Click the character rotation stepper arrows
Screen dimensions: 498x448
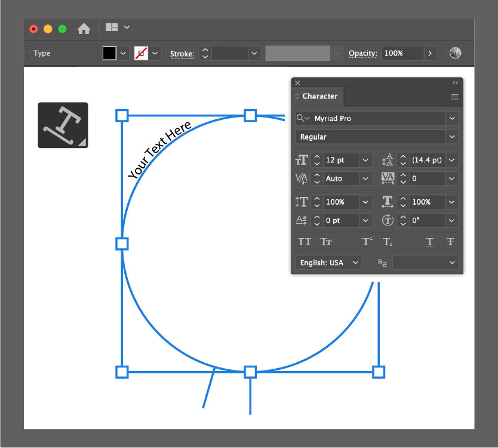(403, 220)
